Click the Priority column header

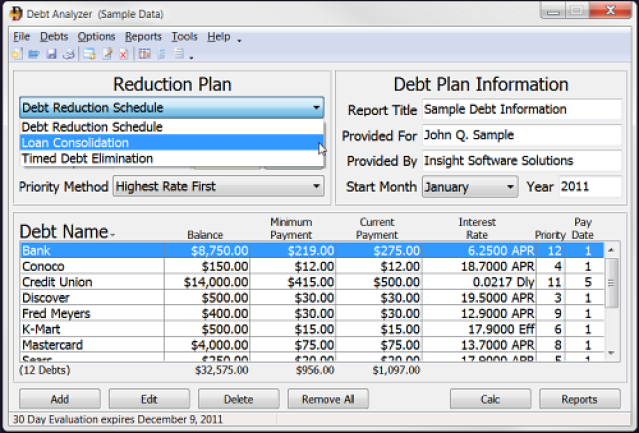550,235
